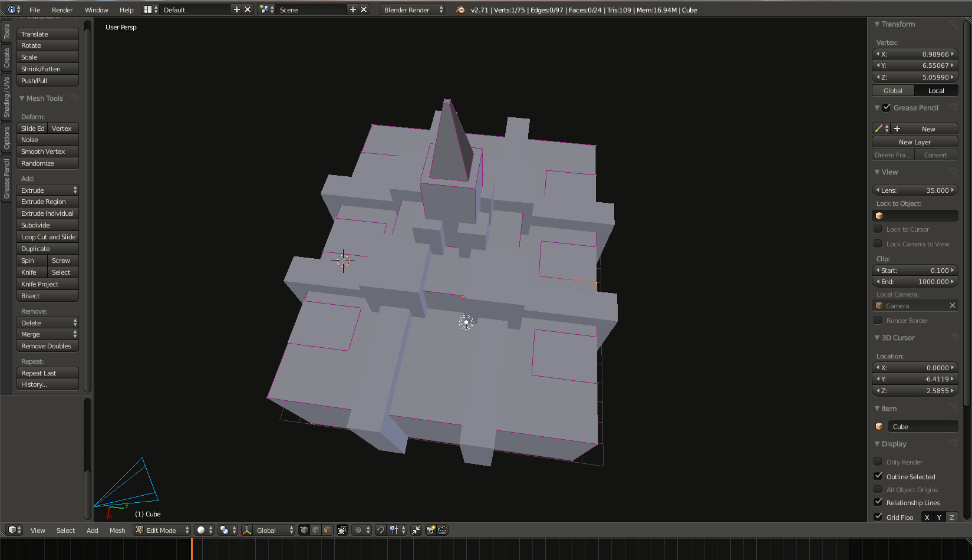Image resolution: width=972 pixels, height=560 pixels.
Task: Switch to Edge select mode
Action: coord(315,530)
